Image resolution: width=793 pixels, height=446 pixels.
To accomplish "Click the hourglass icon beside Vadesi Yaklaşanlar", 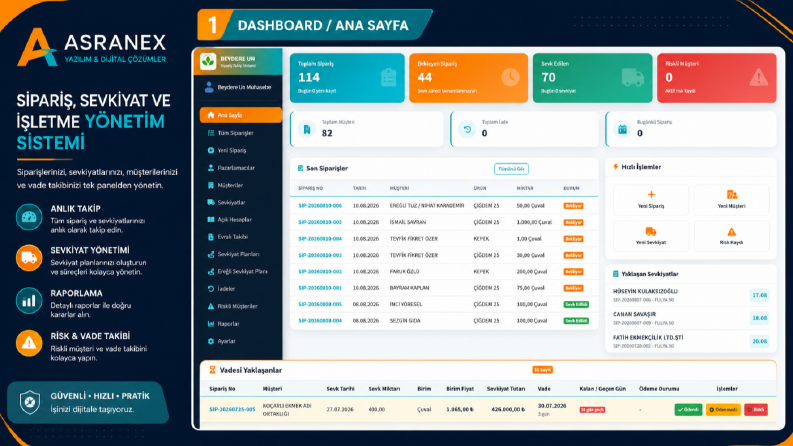I will tap(212, 370).
